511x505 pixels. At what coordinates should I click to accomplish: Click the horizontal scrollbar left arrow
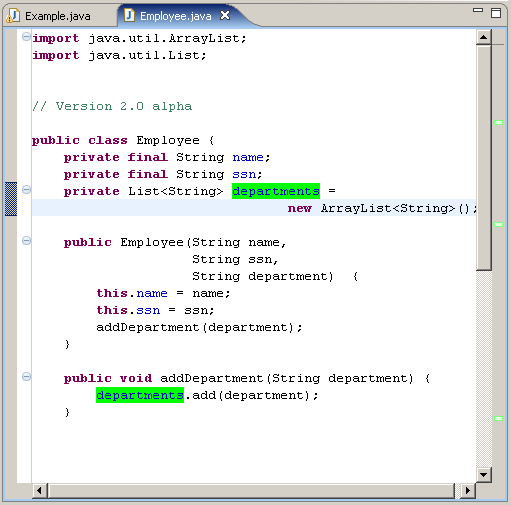point(39,490)
